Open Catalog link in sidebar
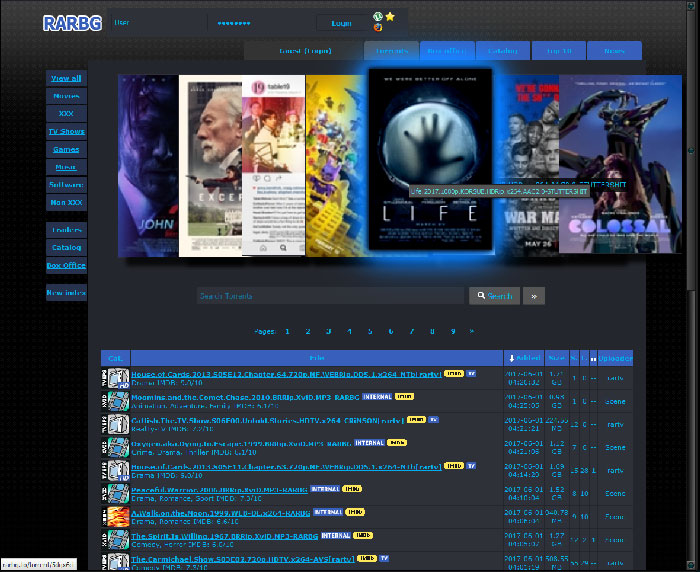 click(x=66, y=247)
